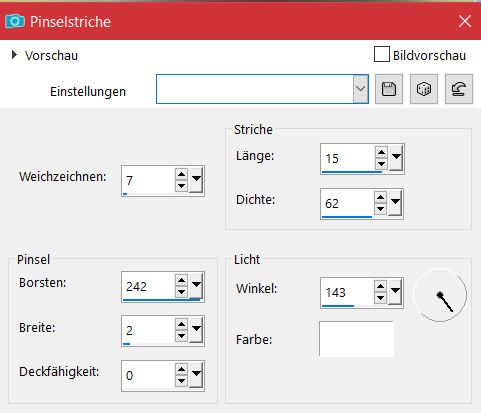Click the reset to default arrow icon
This screenshot has width=481, height=413.
(x=459, y=89)
